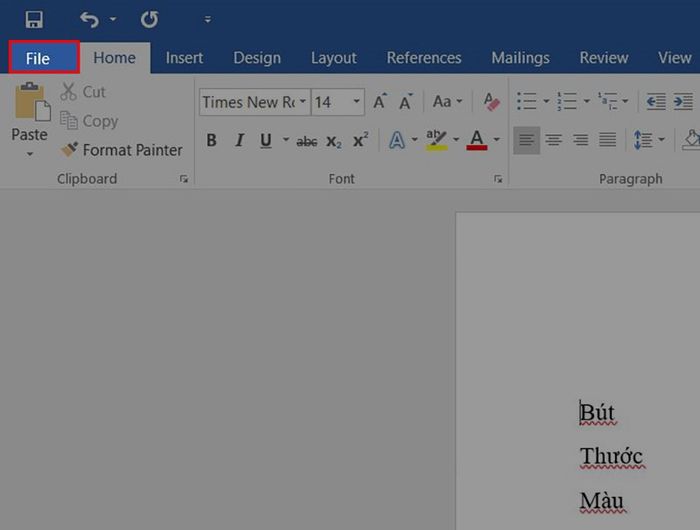Toggle Strikethrough formatting
The image size is (700, 530).
click(307, 141)
